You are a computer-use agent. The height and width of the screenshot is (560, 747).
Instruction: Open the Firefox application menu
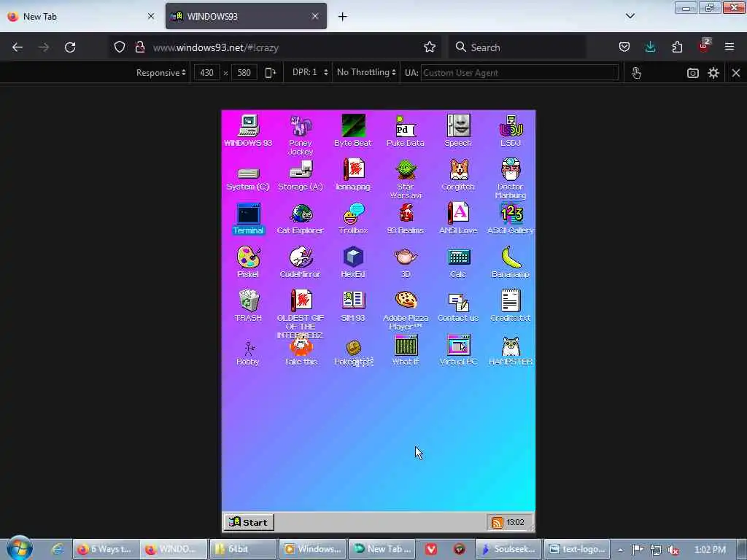point(729,47)
